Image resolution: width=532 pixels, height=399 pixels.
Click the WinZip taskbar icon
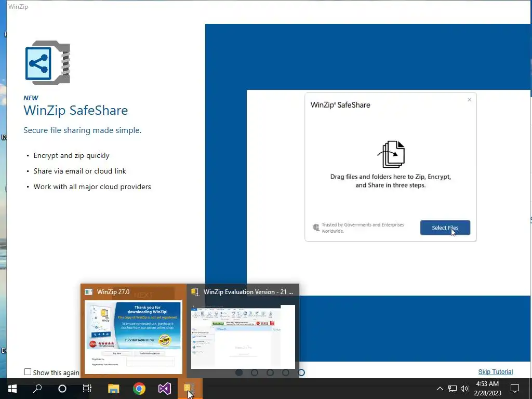click(x=190, y=389)
